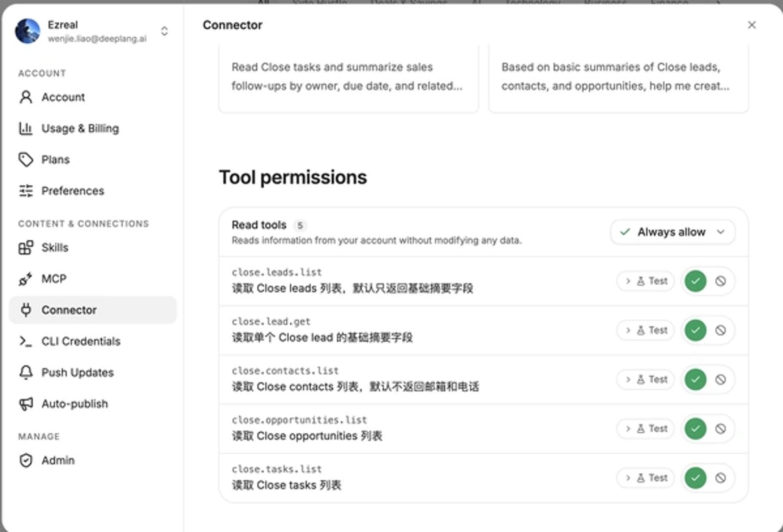
Task: Open Preferences settings
Action: 93,191
